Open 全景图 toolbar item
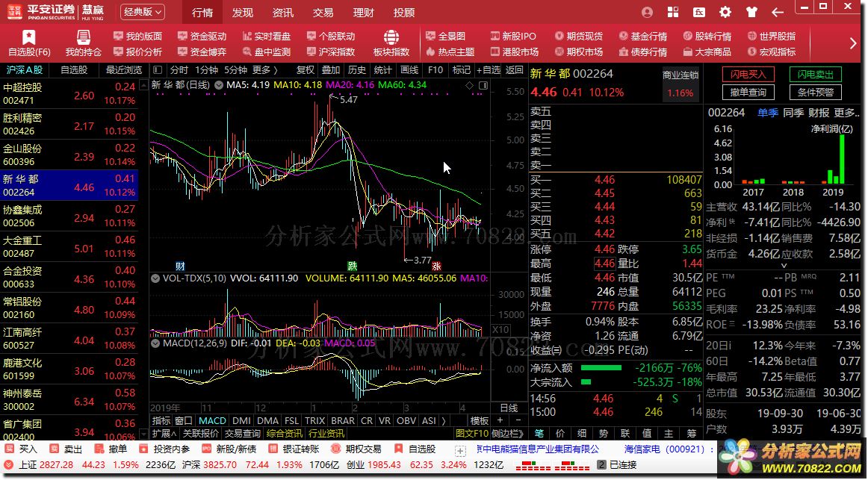Image resolution: width=868 pixels, height=480 pixels. 446,36
